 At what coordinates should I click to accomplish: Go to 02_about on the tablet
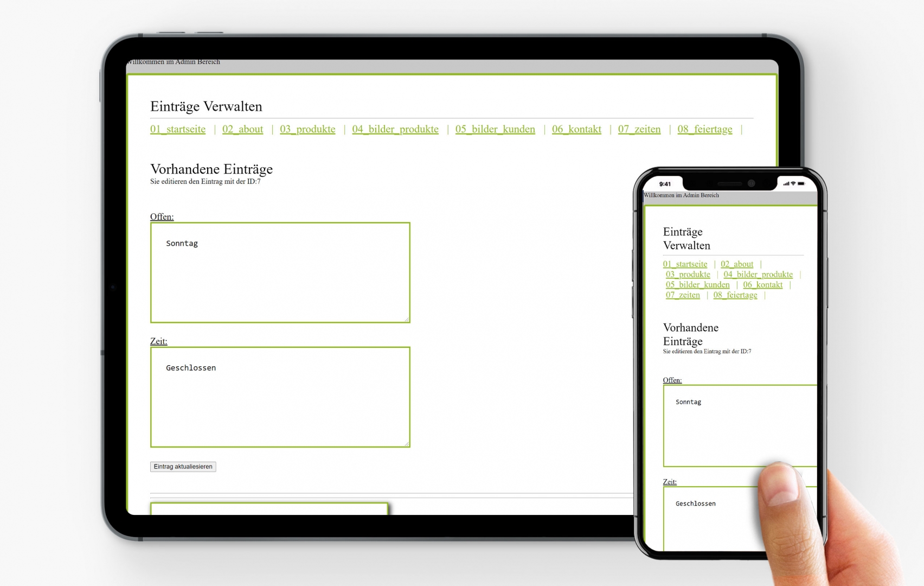click(x=242, y=129)
